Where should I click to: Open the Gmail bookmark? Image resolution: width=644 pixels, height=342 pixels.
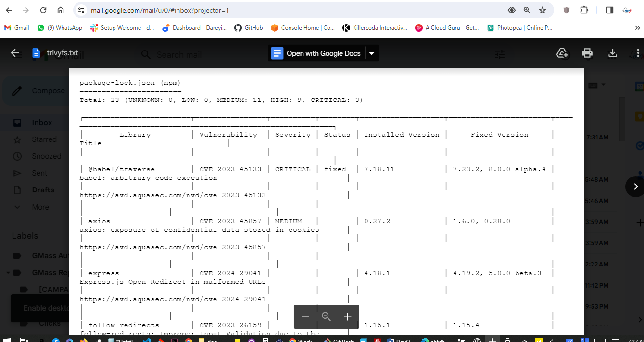pos(17,28)
